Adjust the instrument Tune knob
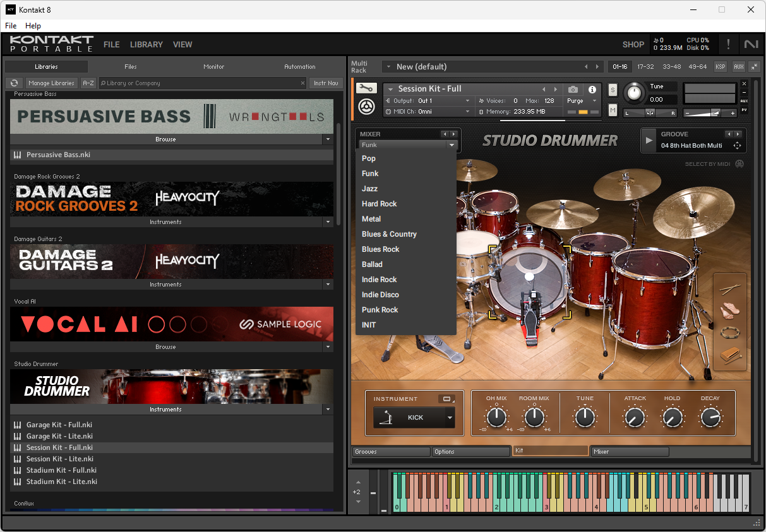The image size is (766, 532). coord(634,93)
